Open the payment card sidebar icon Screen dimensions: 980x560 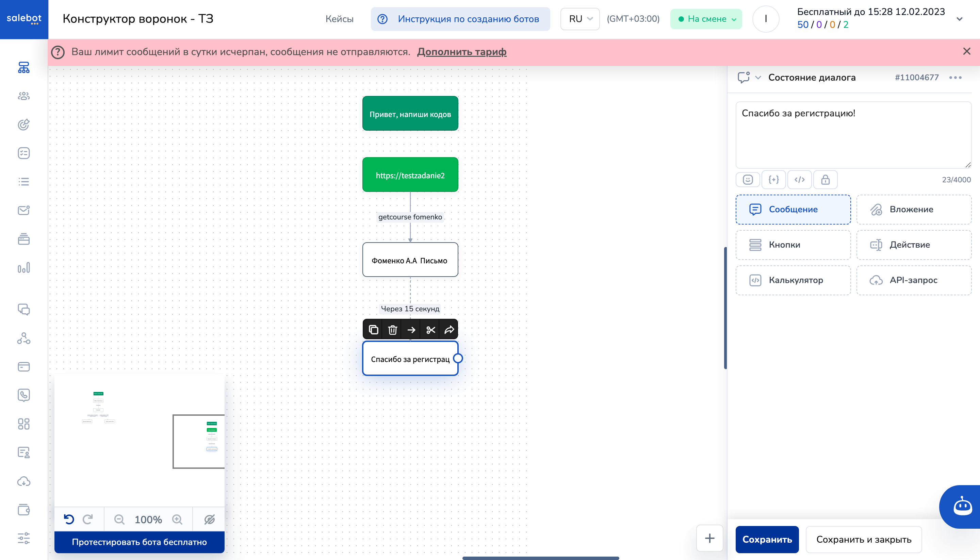pyautogui.click(x=23, y=366)
